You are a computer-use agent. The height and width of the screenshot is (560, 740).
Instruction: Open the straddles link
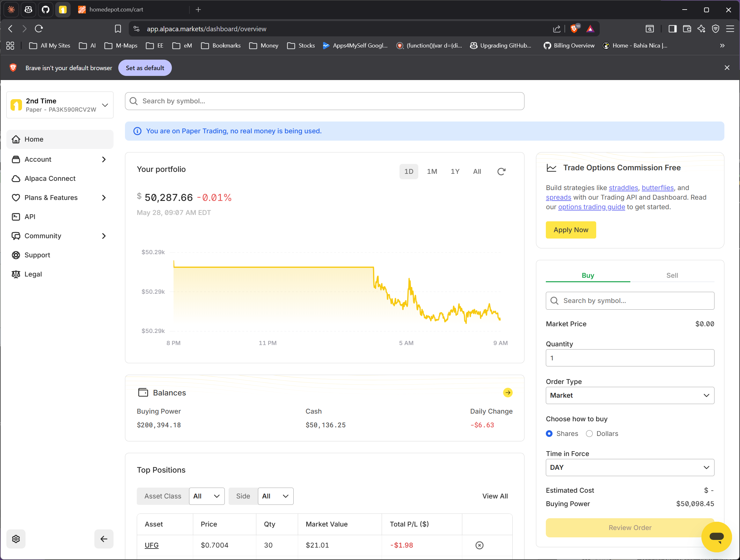point(623,188)
